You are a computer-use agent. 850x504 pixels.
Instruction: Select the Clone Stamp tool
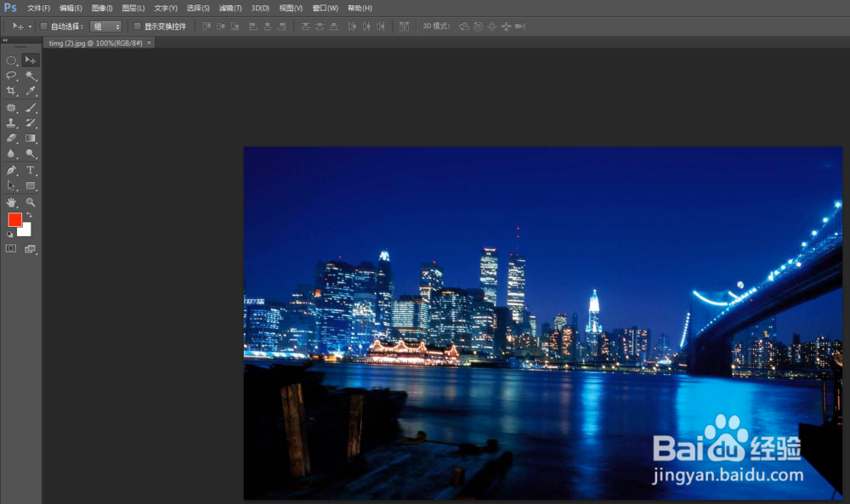coord(11,123)
